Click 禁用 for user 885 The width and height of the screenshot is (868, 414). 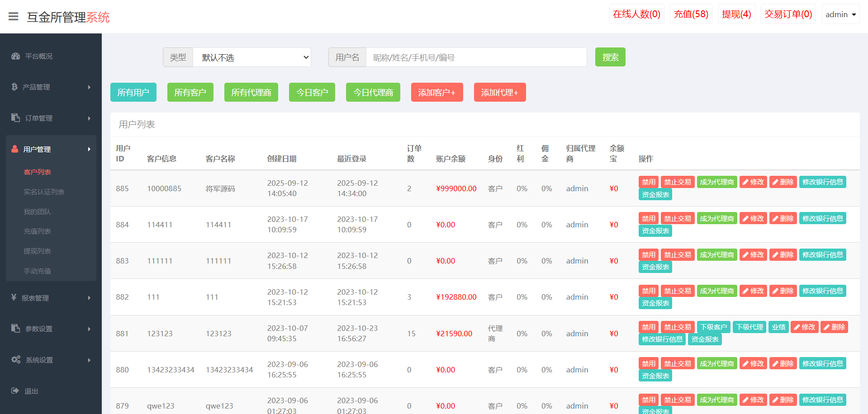pyautogui.click(x=648, y=182)
